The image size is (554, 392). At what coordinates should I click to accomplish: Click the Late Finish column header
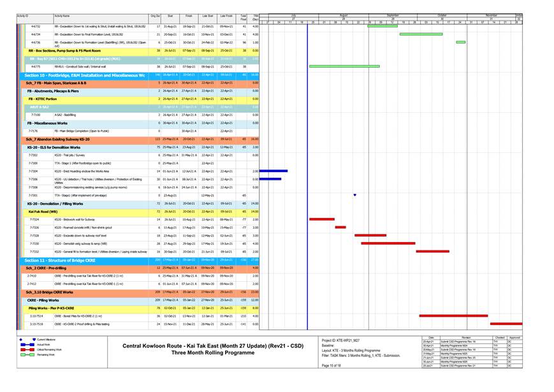pos(226,15)
